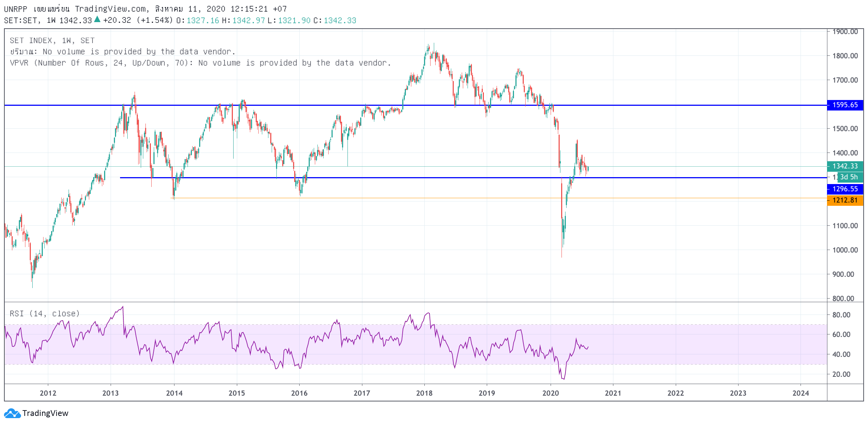Click the header H:1342.97 high value
The image size is (868, 425).
[243, 21]
